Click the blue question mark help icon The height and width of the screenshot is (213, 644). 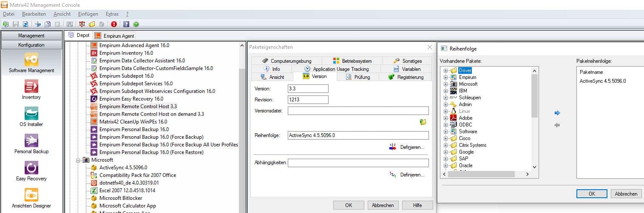126,24
